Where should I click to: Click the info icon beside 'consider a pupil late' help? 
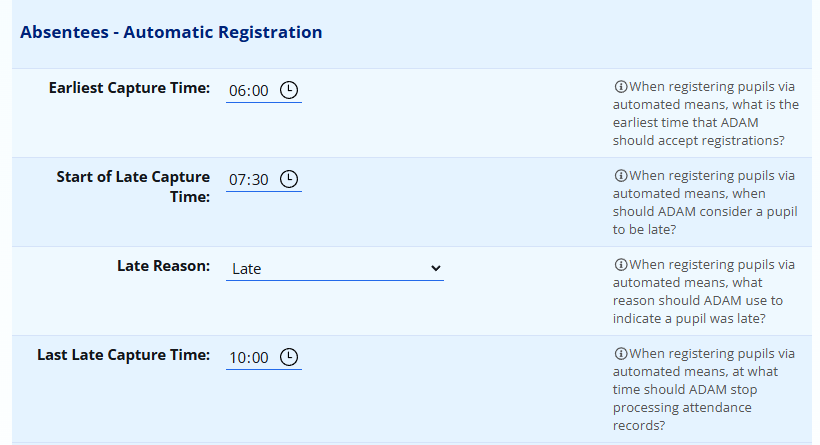pos(620,176)
